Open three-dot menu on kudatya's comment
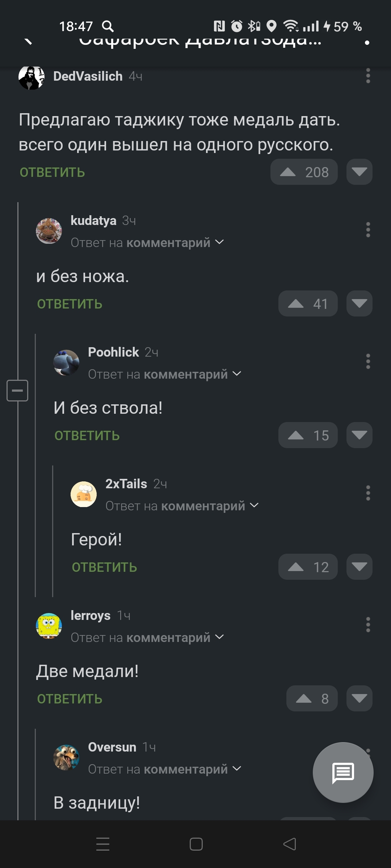The height and width of the screenshot is (868, 391). pos(368,230)
